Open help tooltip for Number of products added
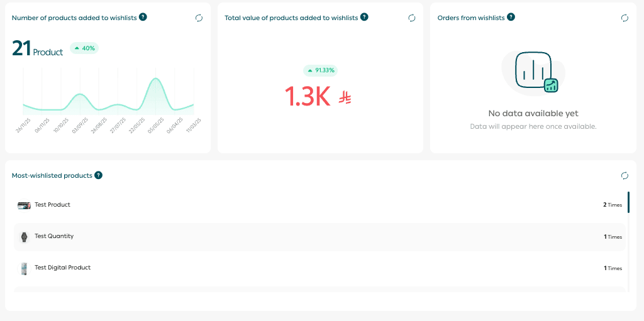This screenshot has width=644, height=321. 143,17
